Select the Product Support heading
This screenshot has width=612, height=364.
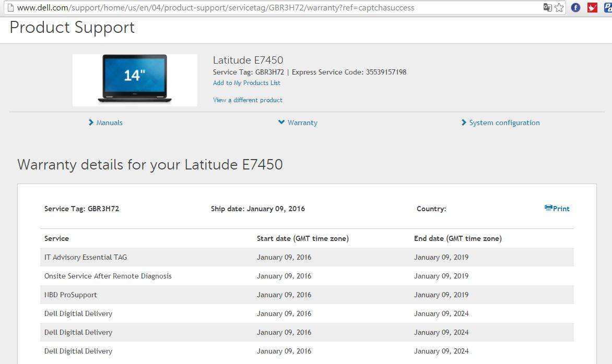[72, 27]
